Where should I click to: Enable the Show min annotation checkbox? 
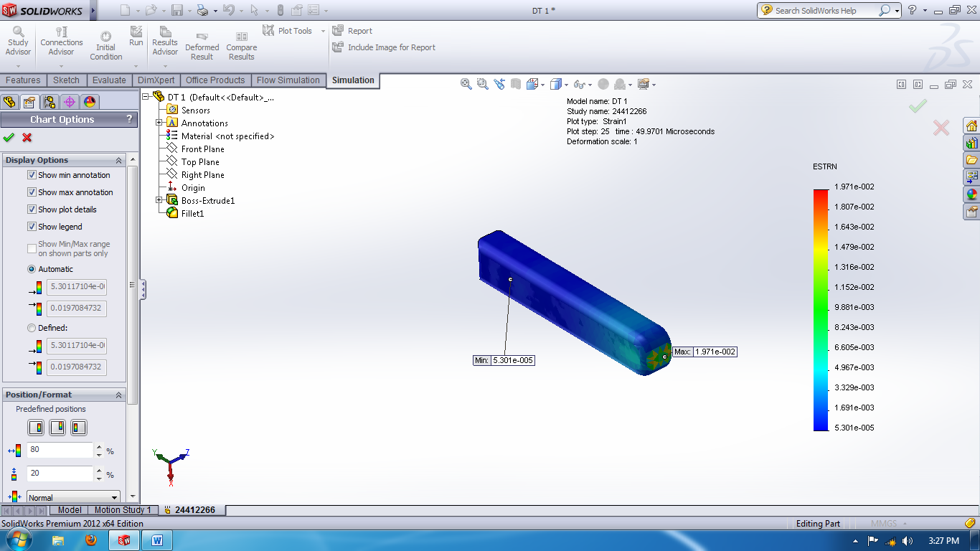(x=32, y=175)
